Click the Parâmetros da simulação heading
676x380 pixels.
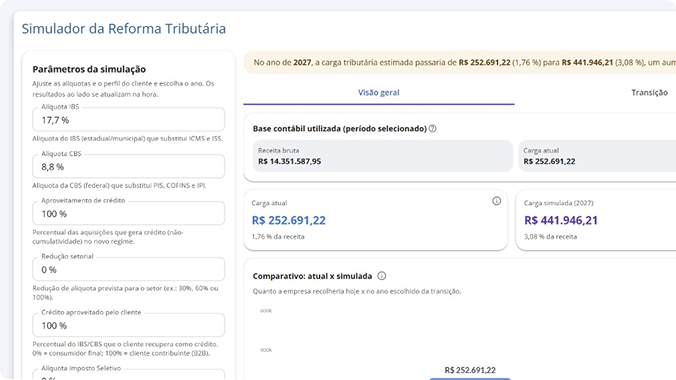(x=89, y=69)
